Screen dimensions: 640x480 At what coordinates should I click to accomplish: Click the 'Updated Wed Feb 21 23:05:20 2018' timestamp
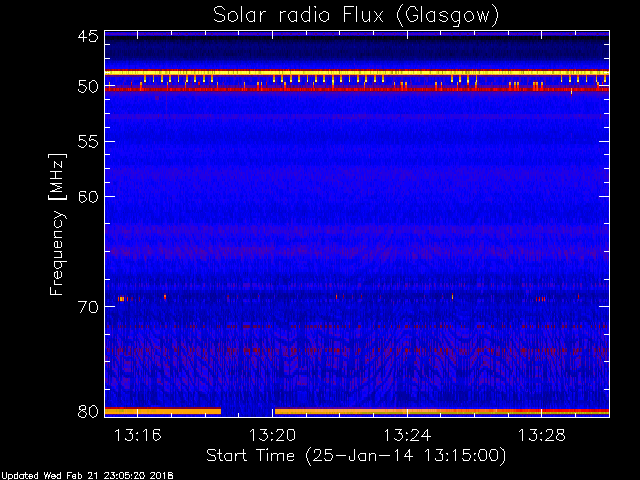pyautogui.click(x=87, y=476)
